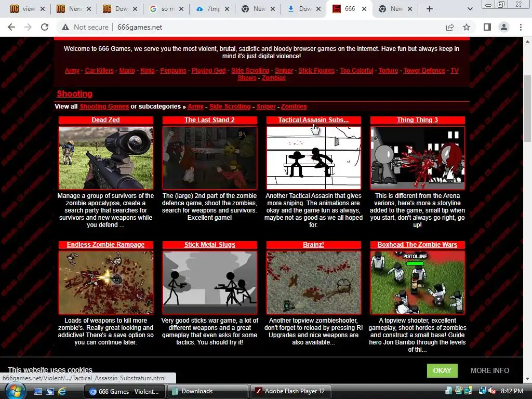Close the 666 tab
Screen dimensions: 532x399
(364, 9)
